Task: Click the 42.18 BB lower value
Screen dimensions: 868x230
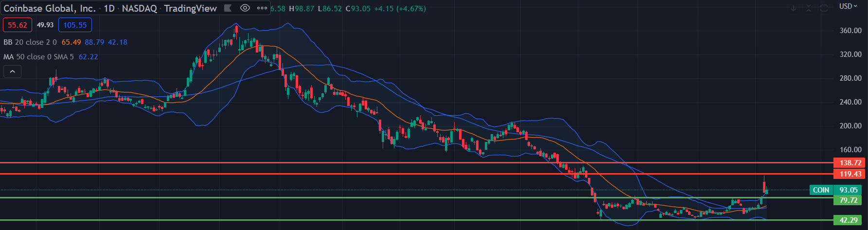Action: click(117, 42)
